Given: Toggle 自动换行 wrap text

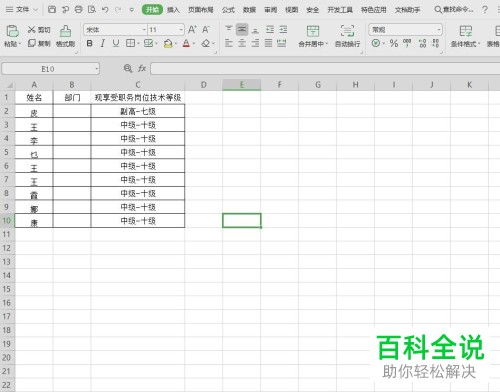Looking at the screenshot, I should click(347, 36).
